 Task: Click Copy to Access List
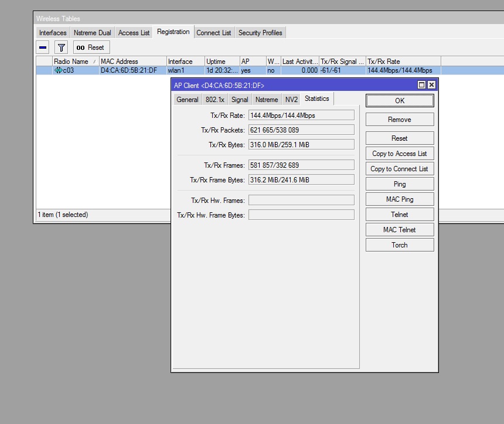[400, 154]
